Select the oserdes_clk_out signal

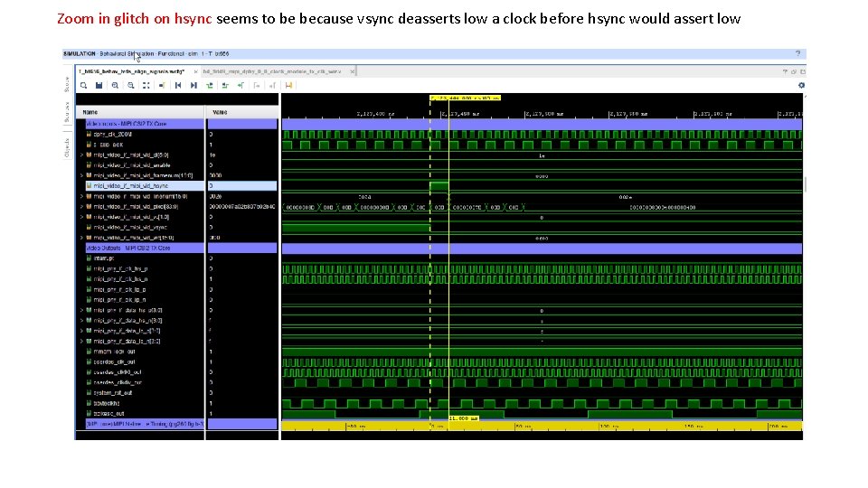point(114,361)
